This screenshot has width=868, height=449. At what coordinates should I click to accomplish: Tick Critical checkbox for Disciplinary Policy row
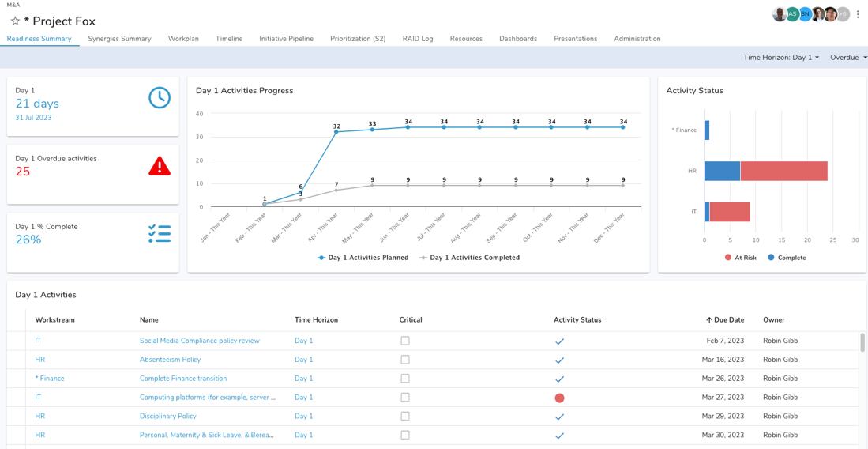(405, 417)
